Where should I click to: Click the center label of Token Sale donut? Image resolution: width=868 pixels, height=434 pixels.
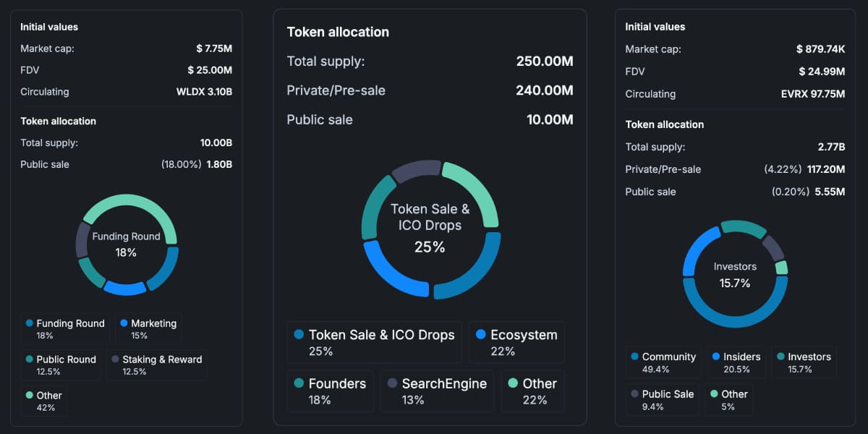(x=430, y=228)
